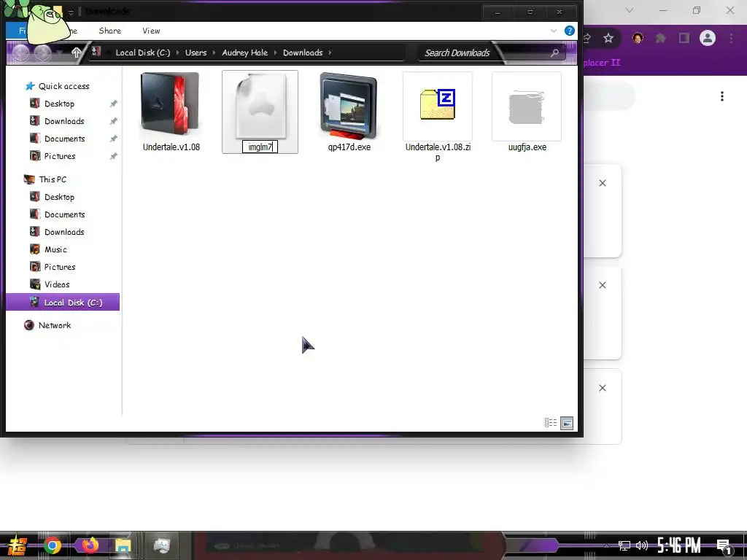Open the volume control tray icon
747x560 pixels.
(x=642, y=545)
